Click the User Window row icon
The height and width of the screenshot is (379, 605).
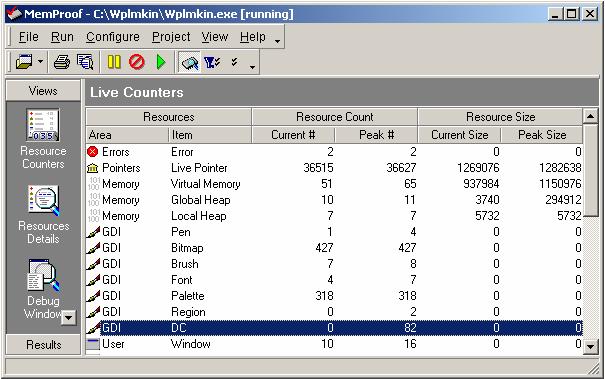point(93,344)
